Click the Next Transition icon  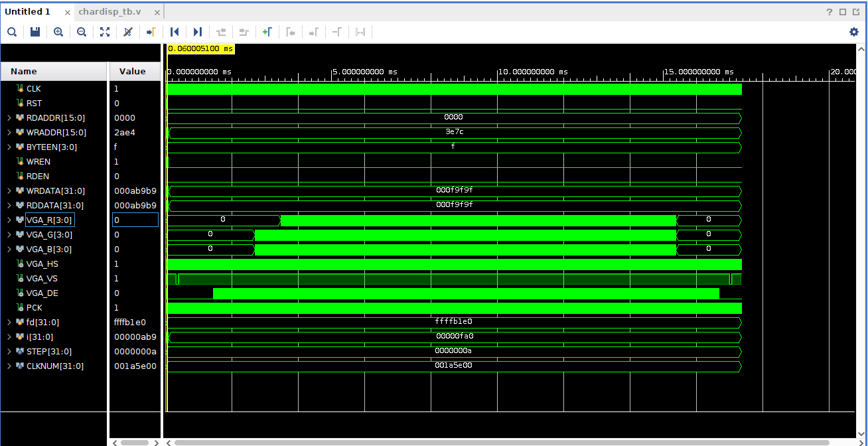244,32
